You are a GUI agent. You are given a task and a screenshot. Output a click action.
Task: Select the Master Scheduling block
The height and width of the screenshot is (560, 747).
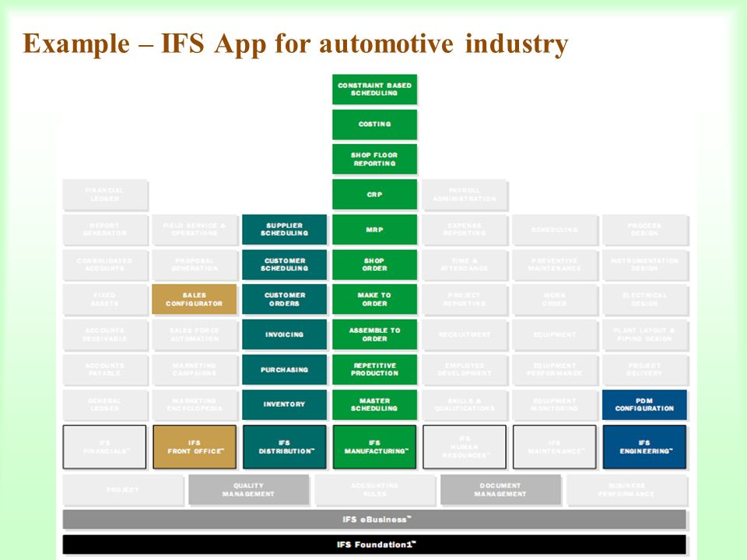click(374, 404)
